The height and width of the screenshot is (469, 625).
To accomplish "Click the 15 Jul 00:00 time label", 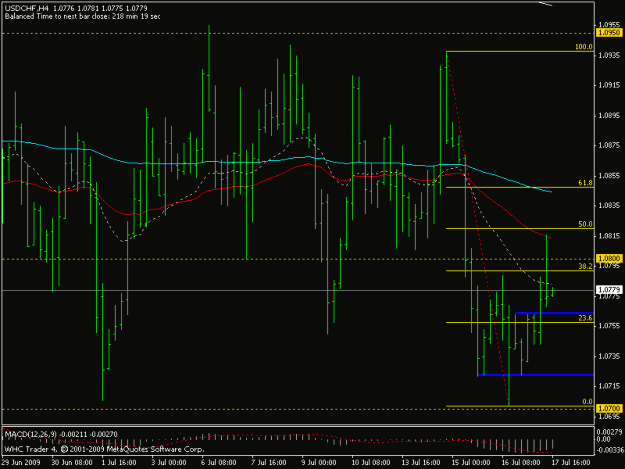I will coord(471,463).
